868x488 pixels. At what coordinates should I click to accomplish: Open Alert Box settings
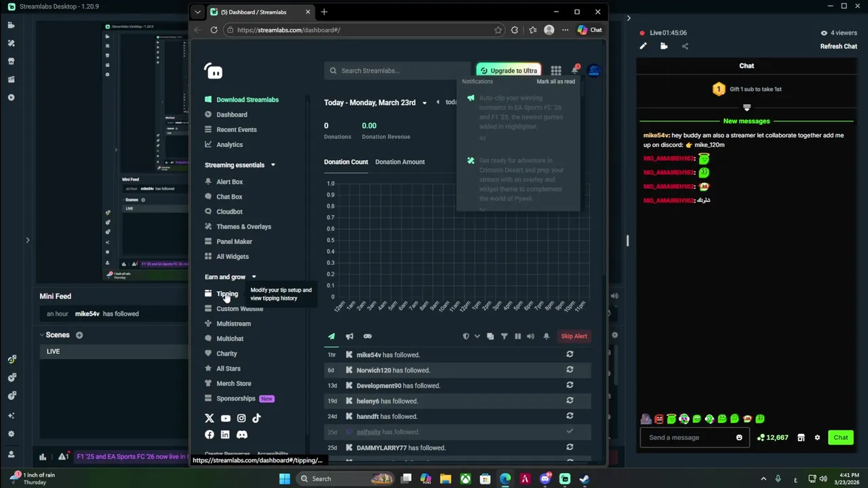coord(229,182)
